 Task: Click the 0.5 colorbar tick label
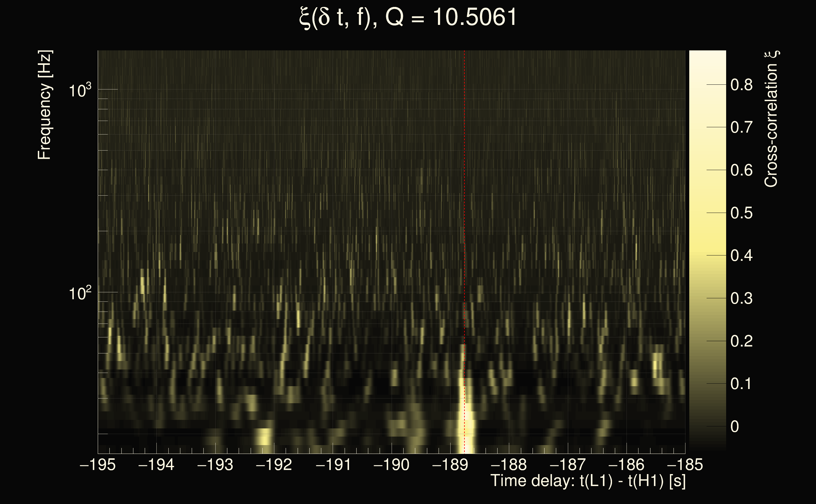coord(741,213)
